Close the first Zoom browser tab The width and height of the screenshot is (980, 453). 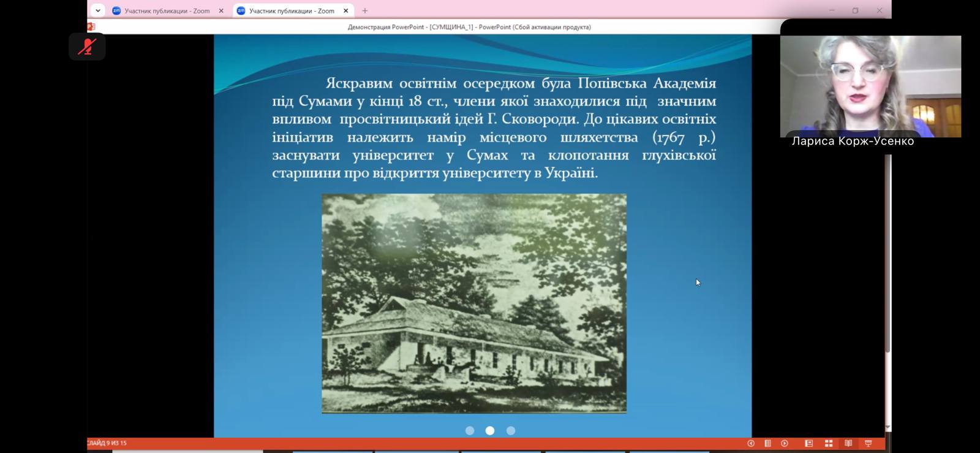(221, 10)
